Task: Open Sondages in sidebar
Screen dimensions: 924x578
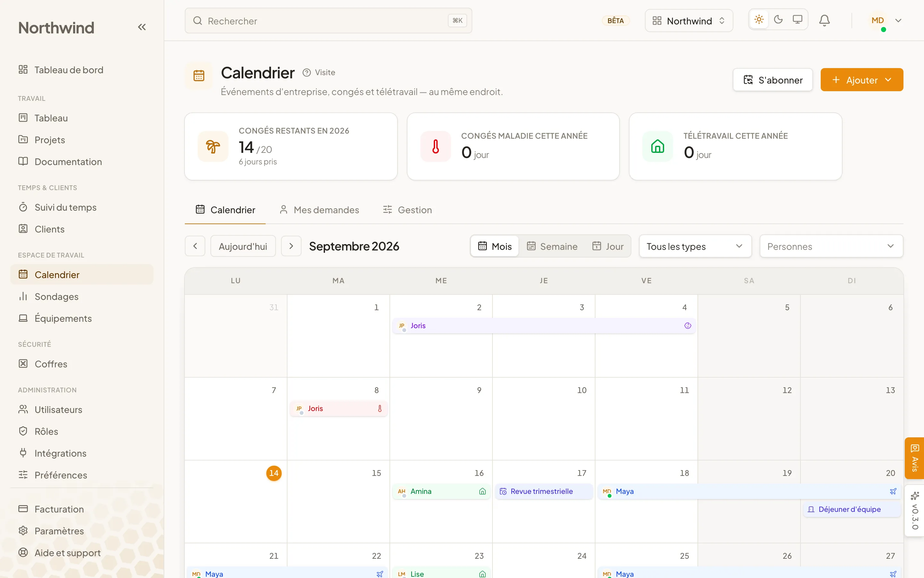Action: pos(82,297)
